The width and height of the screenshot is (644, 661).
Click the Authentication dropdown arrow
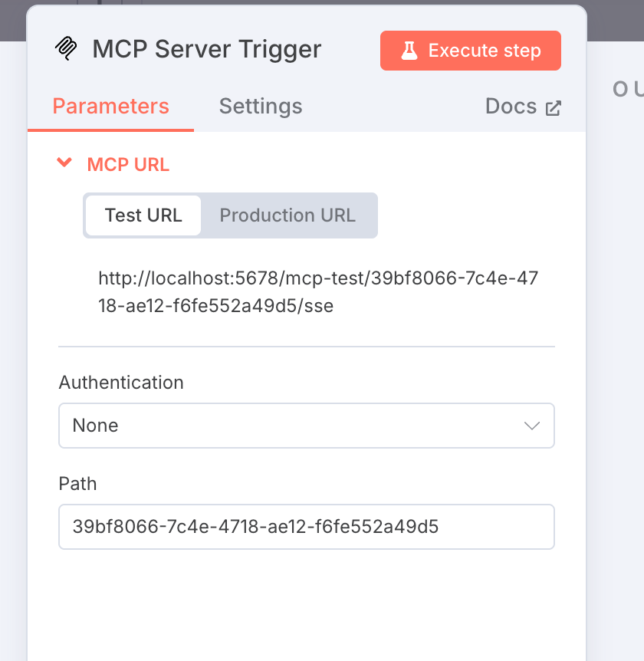pyautogui.click(x=531, y=426)
